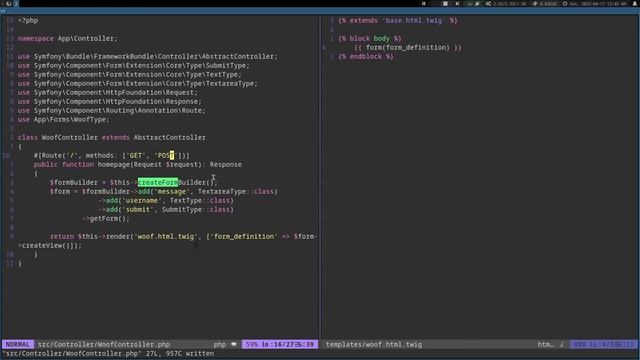Click the add('message', TextareaType::class) call
640x360 pixels.
tap(208, 191)
